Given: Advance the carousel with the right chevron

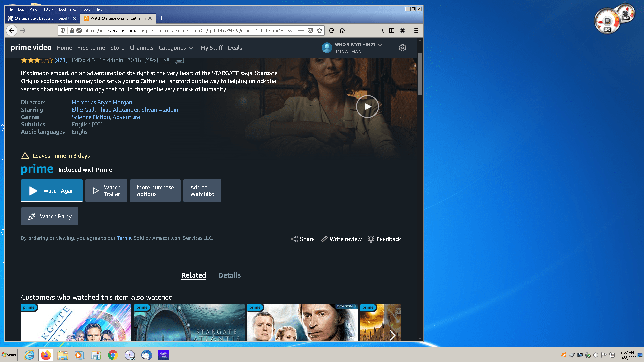Looking at the screenshot, I should click(x=392, y=335).
